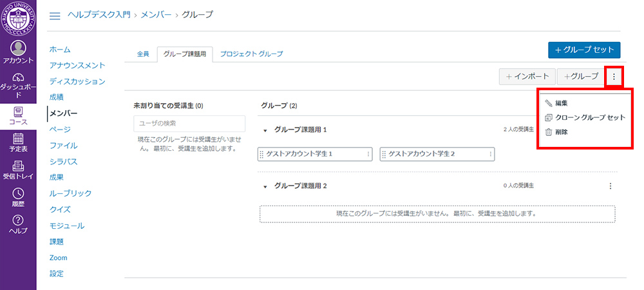Viewport: 644px width, 290px height.
Task: Open options for グループ課題用 2 group
Action: [x=610, y=186]
